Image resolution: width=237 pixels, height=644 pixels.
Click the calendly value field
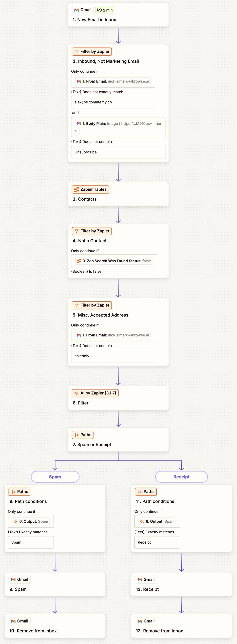113,356
